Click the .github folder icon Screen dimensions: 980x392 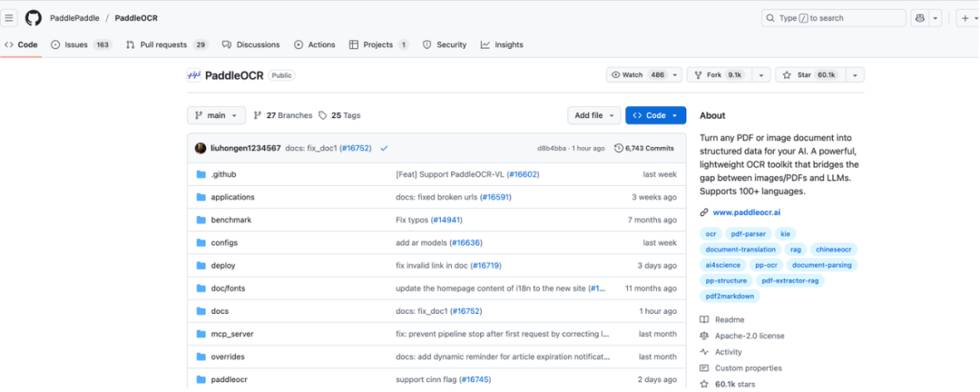click(201, 174)
